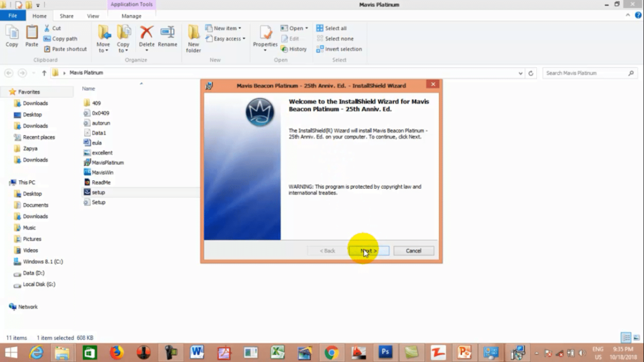Click the Refresh button beside address bar
The height and width of the screenshot is (362, 644).
531,73
